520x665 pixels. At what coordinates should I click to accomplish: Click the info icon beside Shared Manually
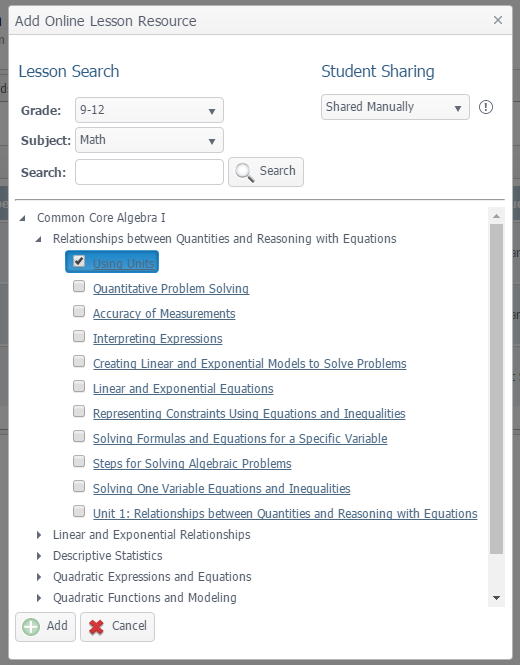click(x=486, y=107)
